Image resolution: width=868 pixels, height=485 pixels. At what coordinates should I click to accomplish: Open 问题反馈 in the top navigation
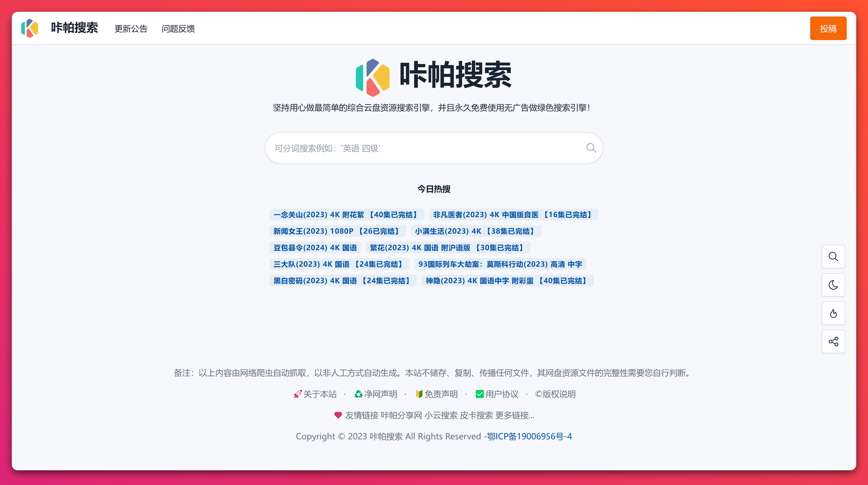178,29
